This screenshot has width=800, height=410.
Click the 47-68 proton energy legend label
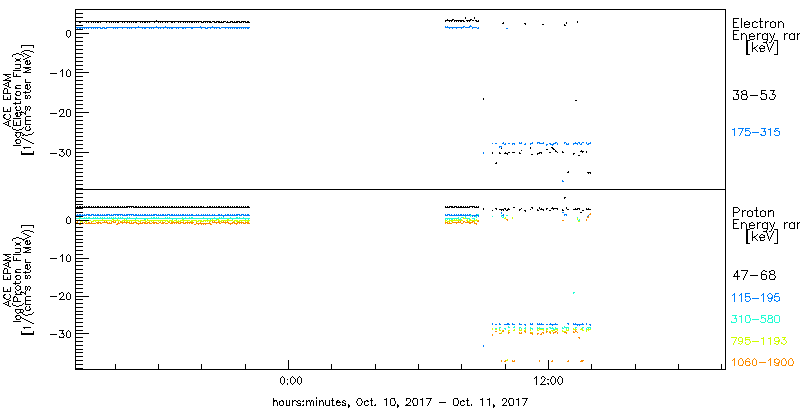point(754,276)
